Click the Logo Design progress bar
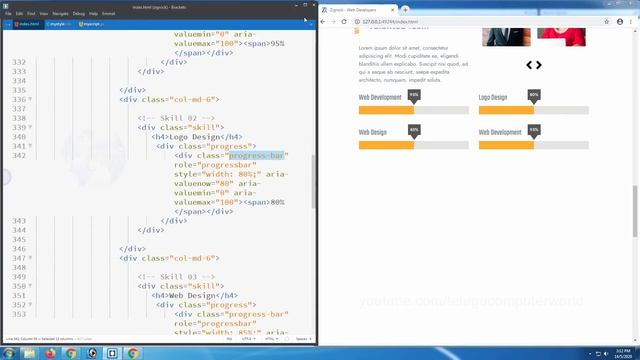The image size is (640, 360). pyautogui.click(x=534, y=110)
